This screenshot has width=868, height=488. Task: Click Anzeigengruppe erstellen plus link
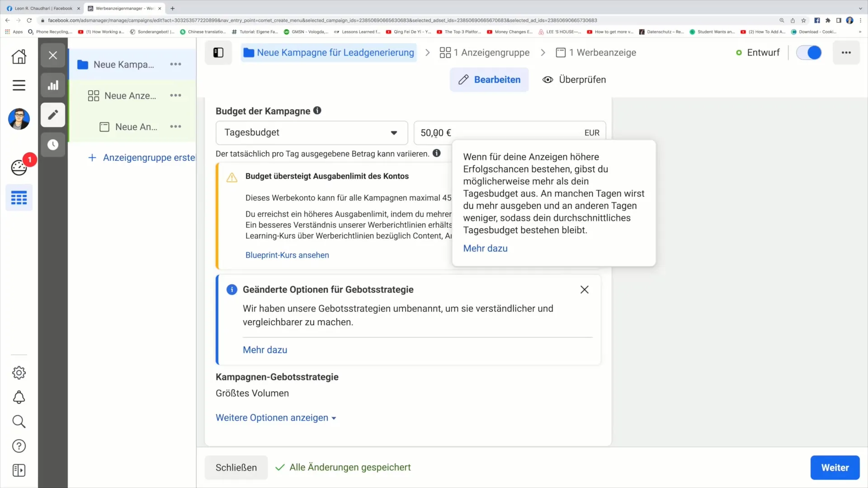[142, 157]
